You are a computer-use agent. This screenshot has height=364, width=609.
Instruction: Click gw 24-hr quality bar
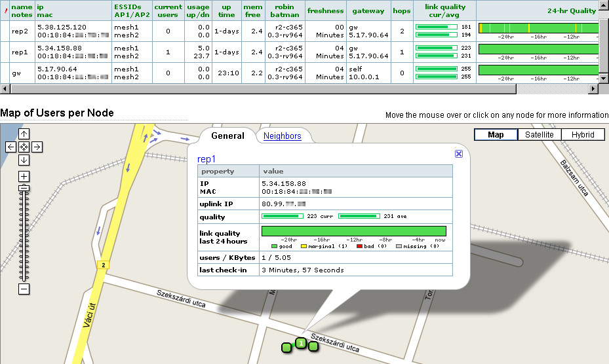[x=538, y=70]
